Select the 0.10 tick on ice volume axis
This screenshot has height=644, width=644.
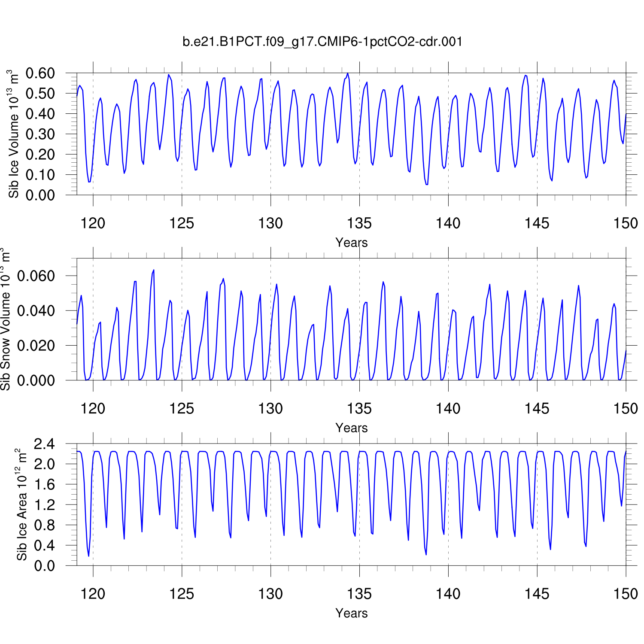click(x=40, y=175)
